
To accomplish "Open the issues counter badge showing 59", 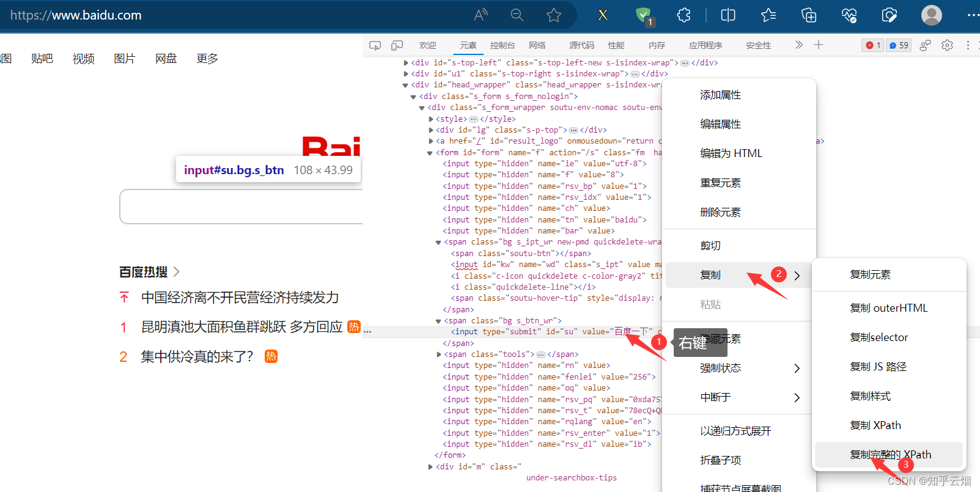I will (899, 45).
